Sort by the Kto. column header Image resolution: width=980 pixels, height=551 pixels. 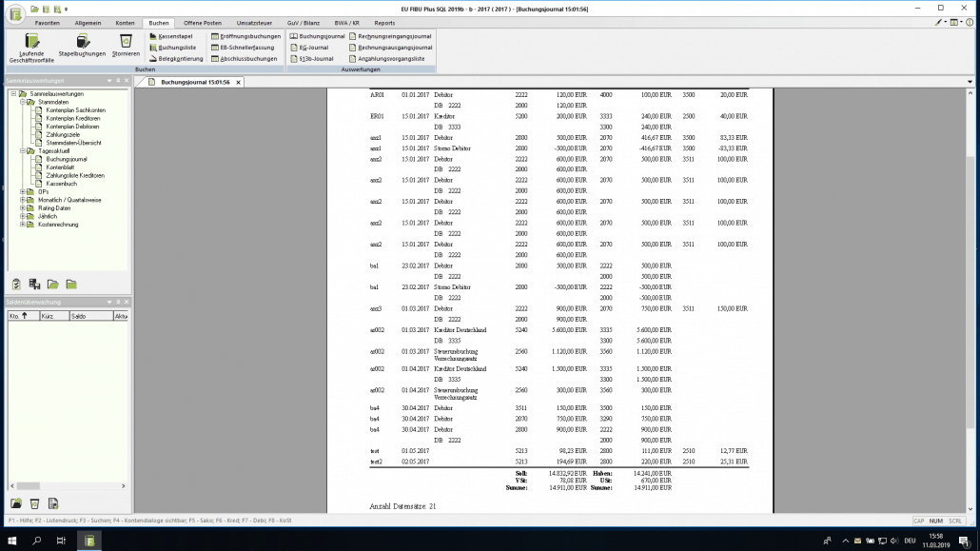click(23, 317)
